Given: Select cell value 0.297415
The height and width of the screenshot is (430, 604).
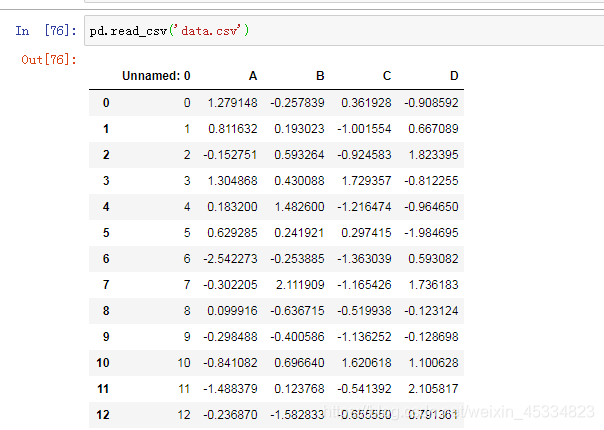Looking at the screenshot, I should [x=366, y=233].
